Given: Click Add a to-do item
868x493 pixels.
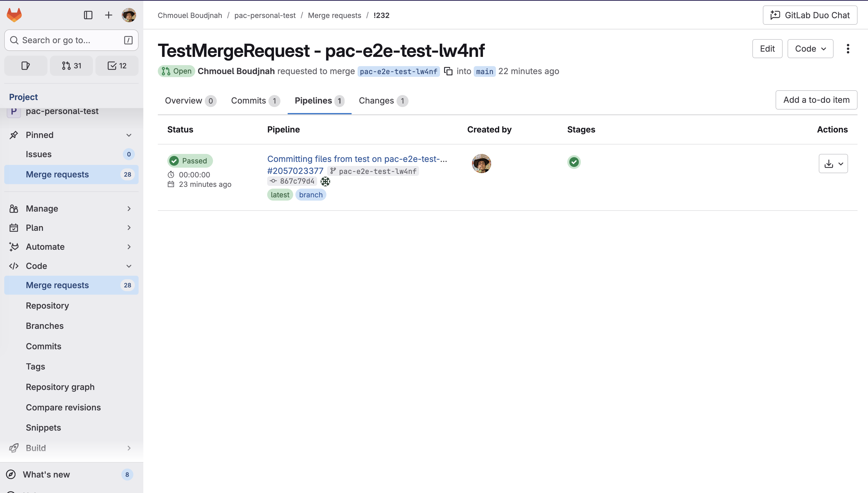Looking at the screenshot, I should (x=816, y=100).
